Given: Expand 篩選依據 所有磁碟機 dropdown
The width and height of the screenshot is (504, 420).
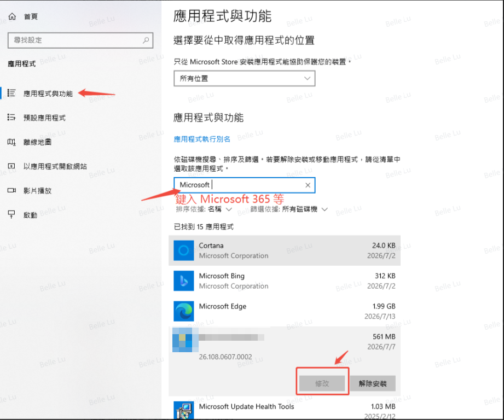Looking at the screenshot, I should tap(289, 209).
